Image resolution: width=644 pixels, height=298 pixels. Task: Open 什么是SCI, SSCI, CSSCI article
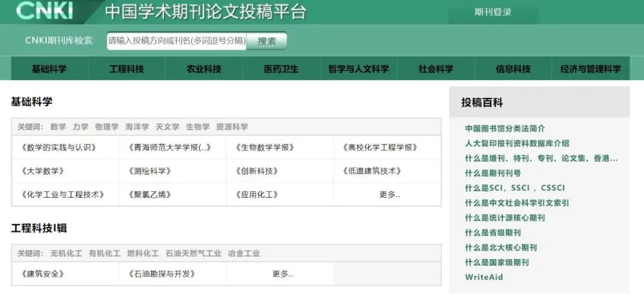coord(515,188)
